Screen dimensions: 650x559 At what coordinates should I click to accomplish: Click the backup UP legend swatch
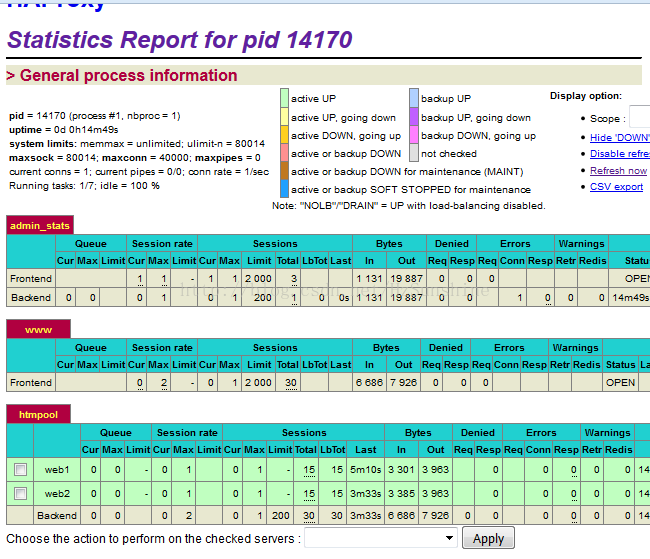click(x=414, y=98)
